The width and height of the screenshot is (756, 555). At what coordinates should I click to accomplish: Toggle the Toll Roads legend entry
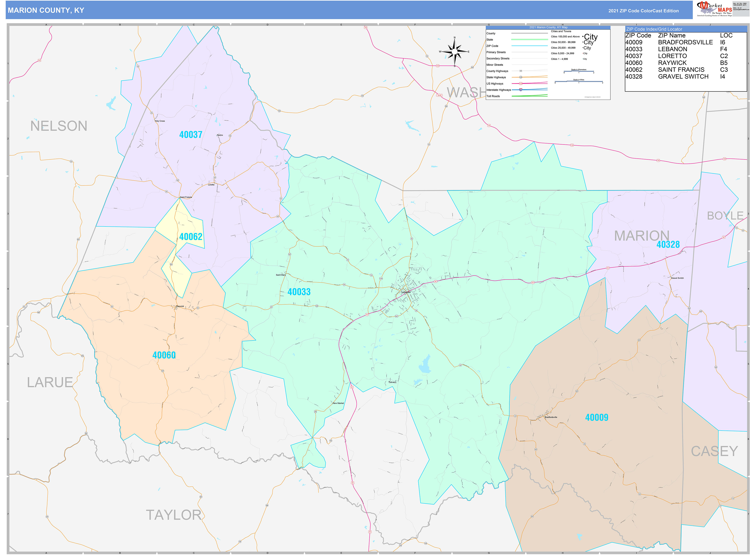[493, 96]
